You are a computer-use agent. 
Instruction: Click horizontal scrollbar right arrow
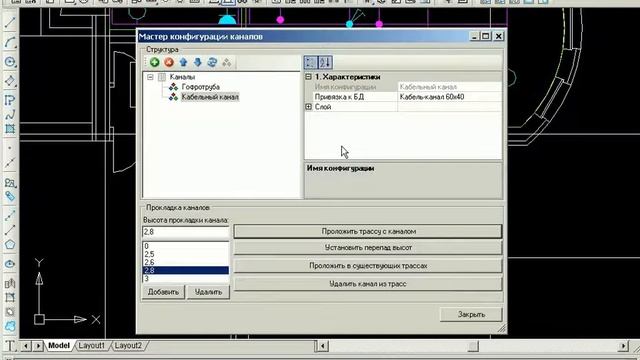[623, 347]
